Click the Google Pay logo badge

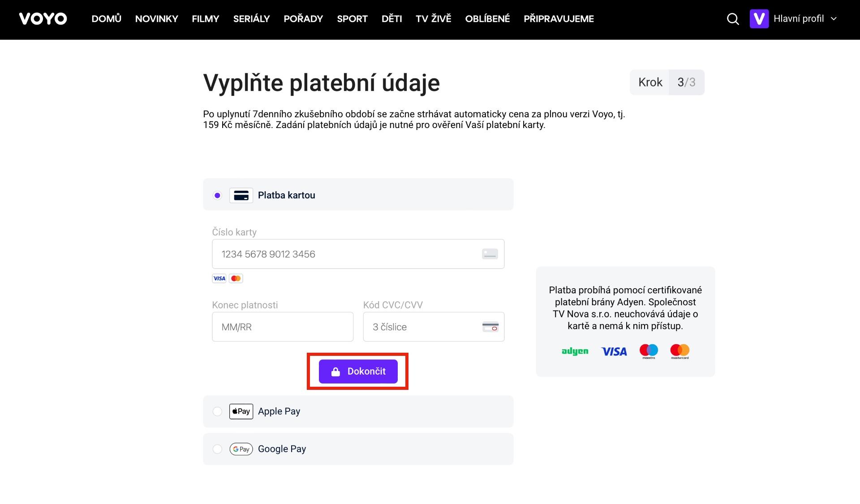tap(241, 449)
